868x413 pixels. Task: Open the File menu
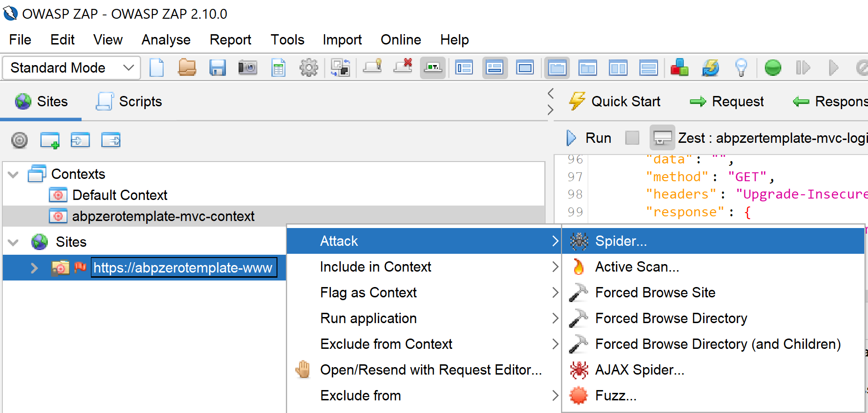20,40
